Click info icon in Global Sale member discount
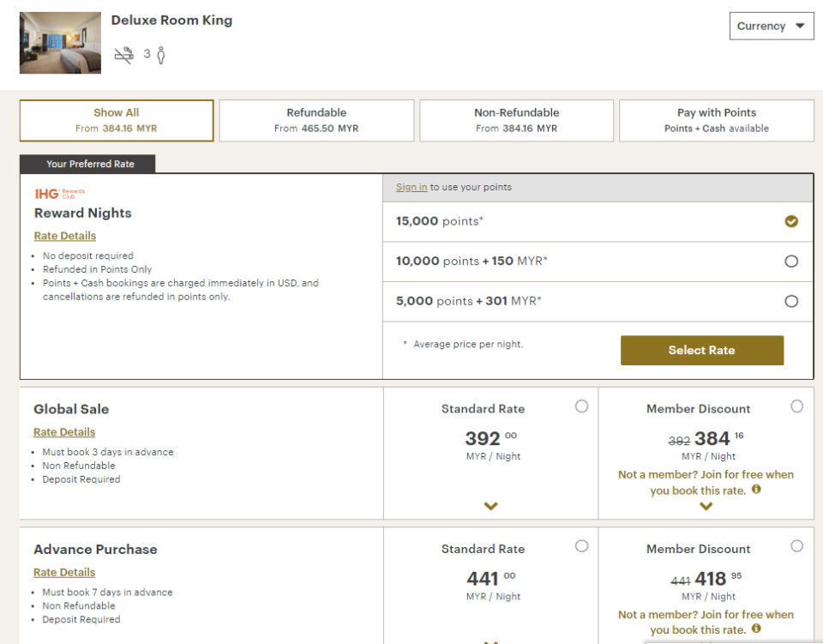 pos(756,490)
